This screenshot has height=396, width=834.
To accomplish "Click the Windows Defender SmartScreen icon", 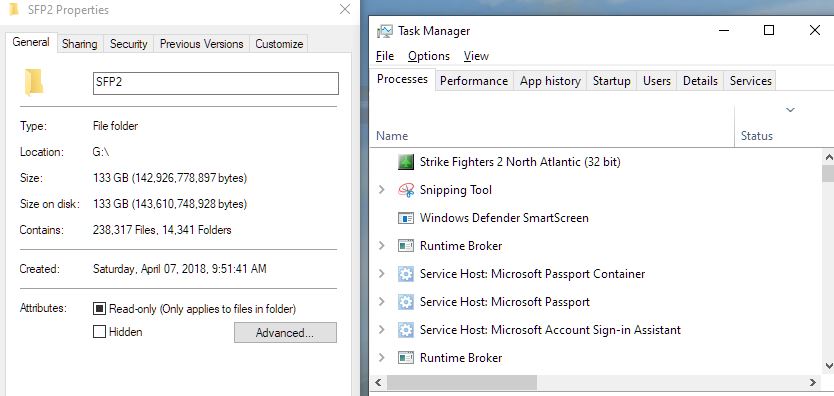I will (x=406, y=218).
